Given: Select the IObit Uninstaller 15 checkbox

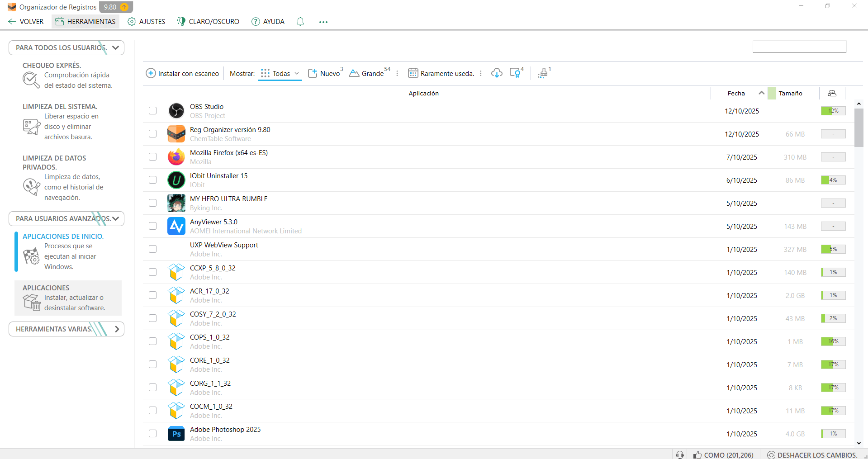Looking at the screenshot, I should point(153,180).
